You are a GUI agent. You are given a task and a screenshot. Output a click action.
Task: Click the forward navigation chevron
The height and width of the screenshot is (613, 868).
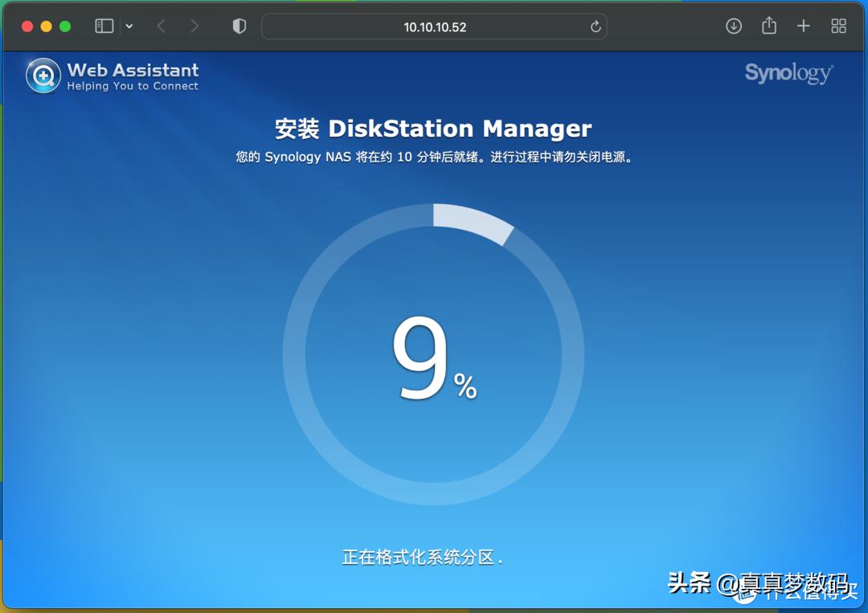click(x=194, y=26)
